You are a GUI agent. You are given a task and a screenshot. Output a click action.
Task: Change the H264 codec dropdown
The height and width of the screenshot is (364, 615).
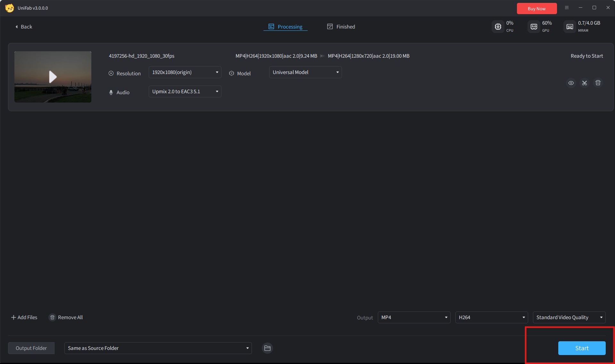point(492,318)
